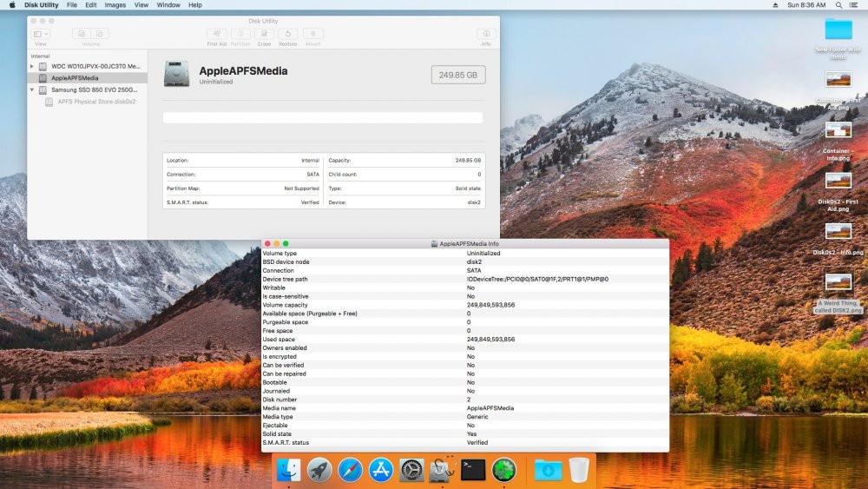Click the Media type value Generic

(x=477, y=417)
